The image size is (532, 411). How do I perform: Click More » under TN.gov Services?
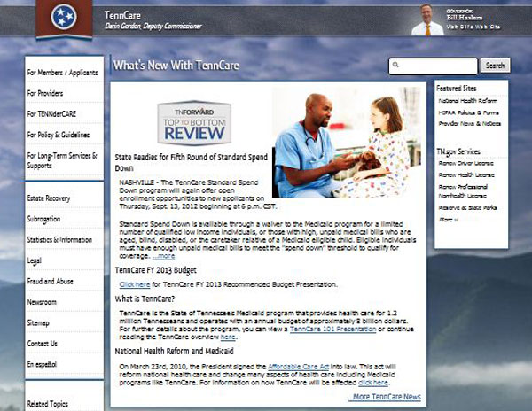pyautogui.click(x=448, y=220)
